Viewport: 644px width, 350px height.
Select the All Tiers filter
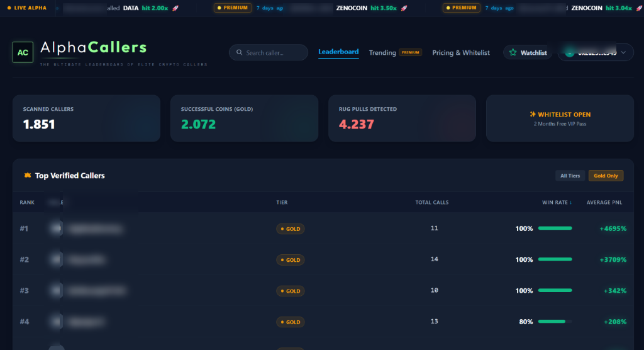[x=570, y=176]
